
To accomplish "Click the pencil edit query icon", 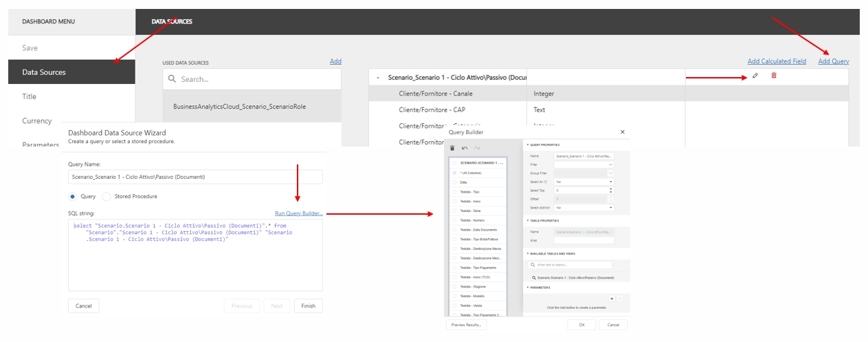I will (x=755, y=76).
